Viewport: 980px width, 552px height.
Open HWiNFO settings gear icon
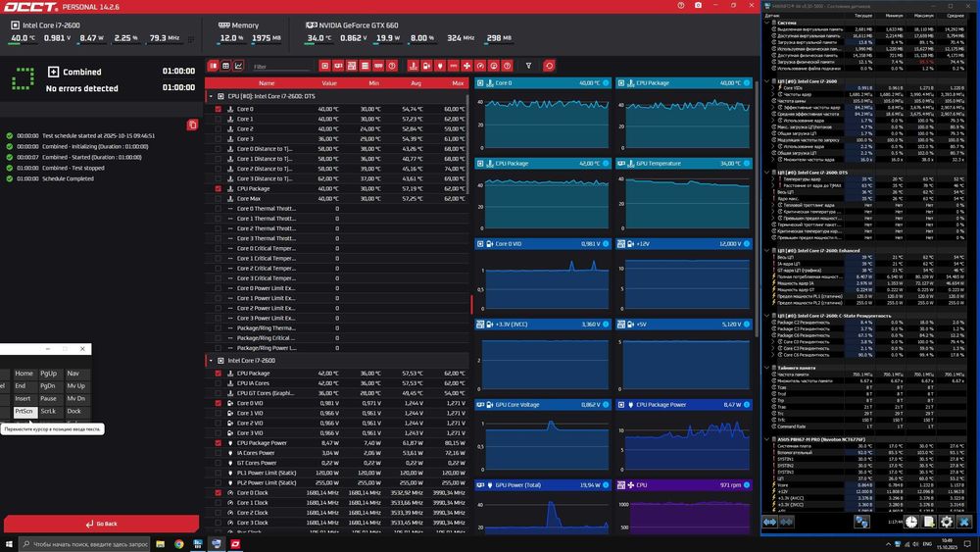click(x=947, y=522)
